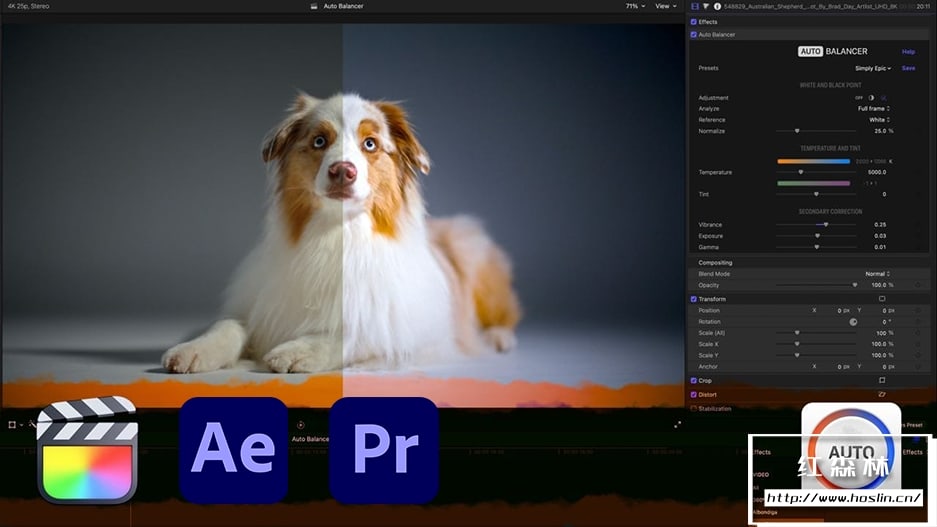Expand the Blend Mode Normal dropdown

[x=877, y=274]
